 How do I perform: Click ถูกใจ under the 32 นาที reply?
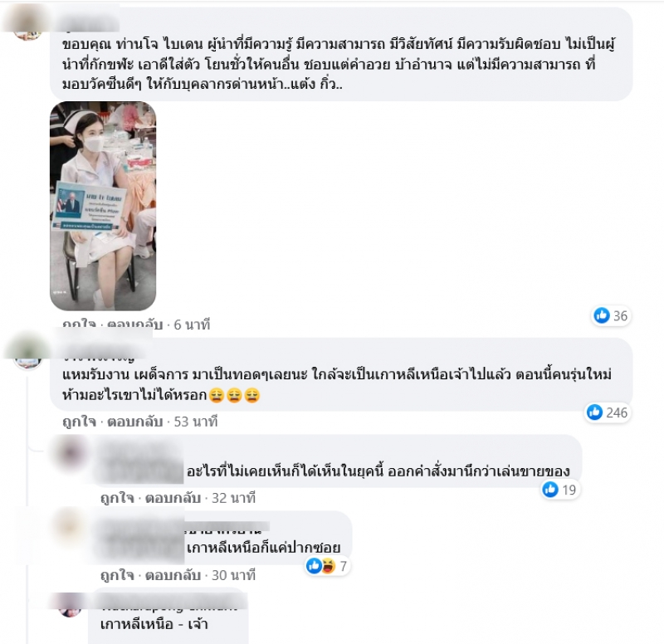tap(117, 498)
